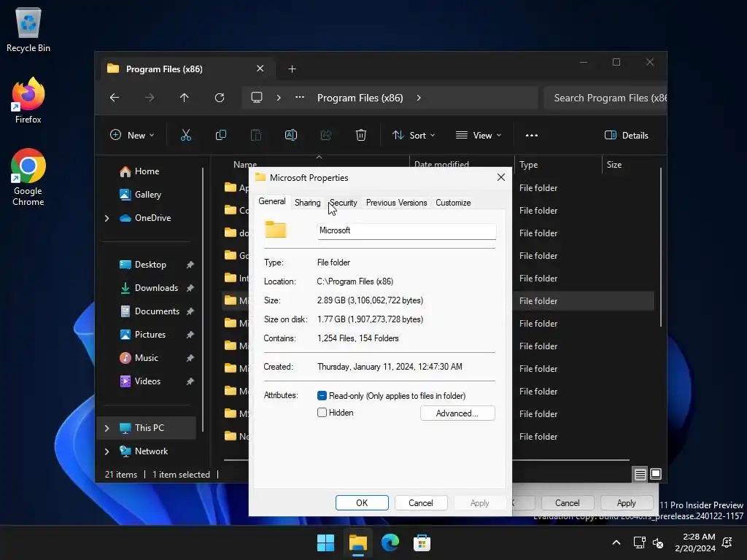Viewport: 747px width, 560px height.
Task: Open Documents quick access folder
Action: click(x=157, y=311)
